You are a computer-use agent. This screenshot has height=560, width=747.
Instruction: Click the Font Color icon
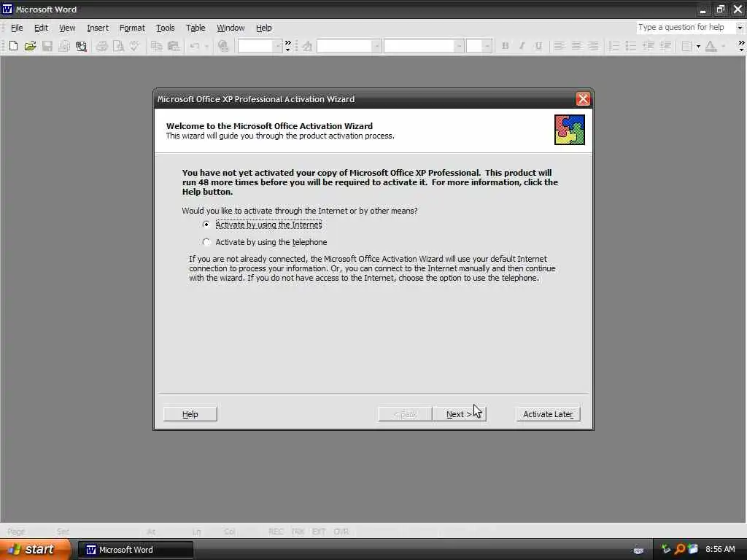(x=711, y=46)
